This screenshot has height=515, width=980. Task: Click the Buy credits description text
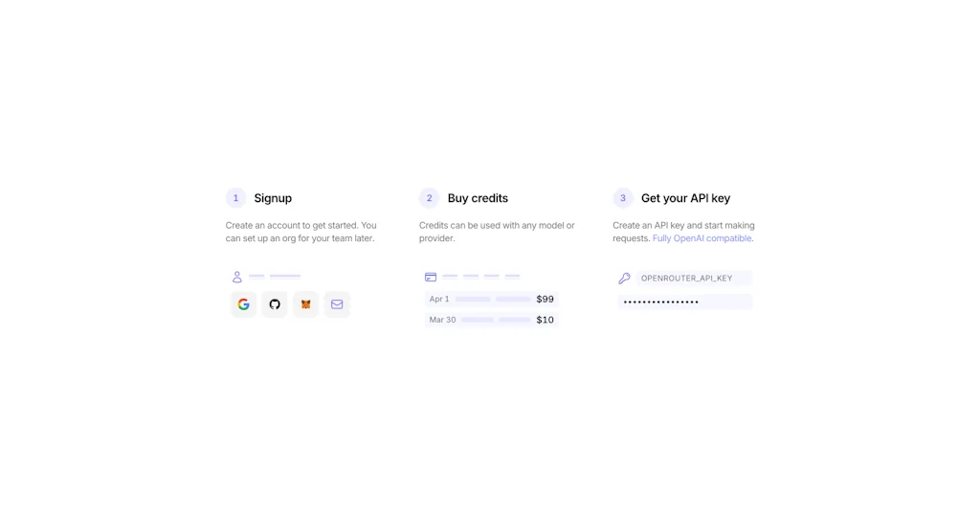click(x=497, y=232)
